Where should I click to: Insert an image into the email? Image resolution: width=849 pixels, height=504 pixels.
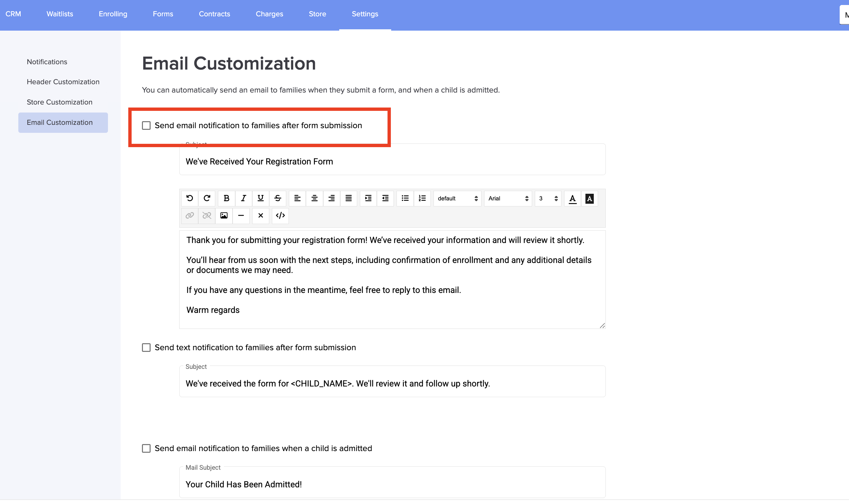[x=224, y=216]
